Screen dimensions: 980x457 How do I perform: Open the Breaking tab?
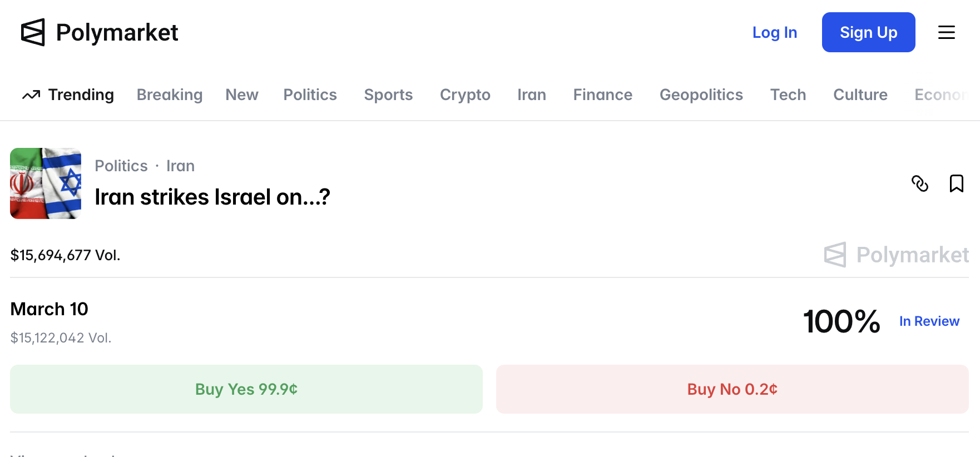(170, 95)
